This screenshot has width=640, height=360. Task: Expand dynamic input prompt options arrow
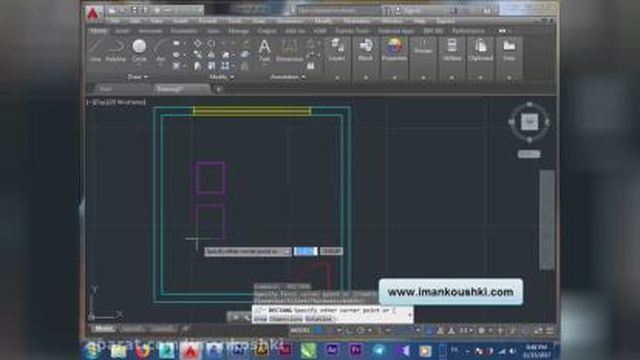pos(287,251)
